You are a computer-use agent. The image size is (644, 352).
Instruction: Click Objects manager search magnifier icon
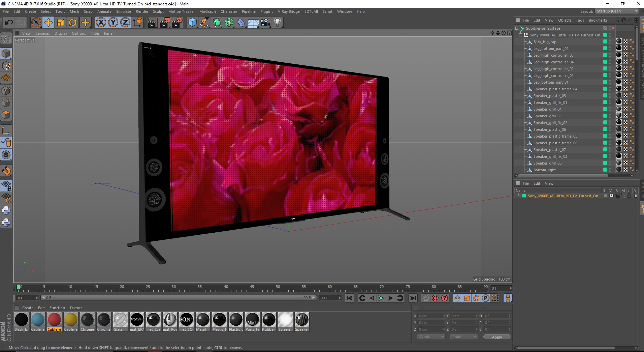(617, 20)
